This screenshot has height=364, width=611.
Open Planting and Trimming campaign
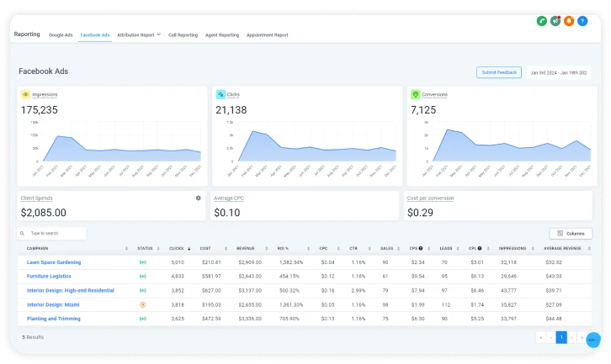pos(53,319)
